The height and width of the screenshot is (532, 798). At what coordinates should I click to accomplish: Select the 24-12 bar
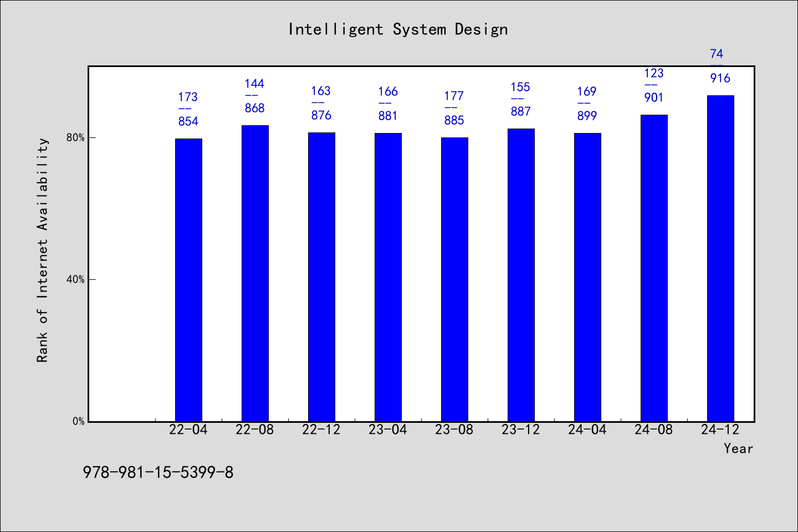pyautogui.click(x=720, y=258)
